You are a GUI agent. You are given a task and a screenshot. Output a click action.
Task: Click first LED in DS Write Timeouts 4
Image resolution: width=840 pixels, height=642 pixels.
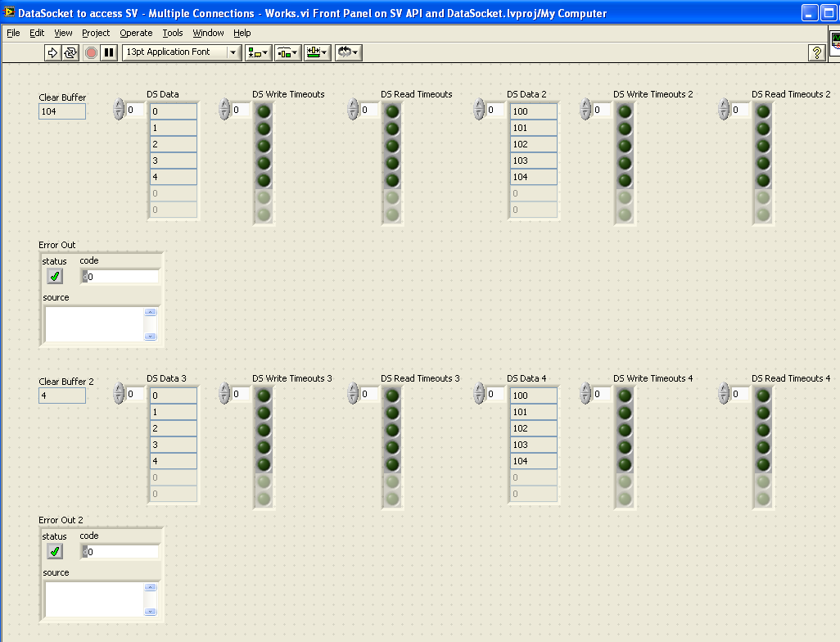coord(625,396)
